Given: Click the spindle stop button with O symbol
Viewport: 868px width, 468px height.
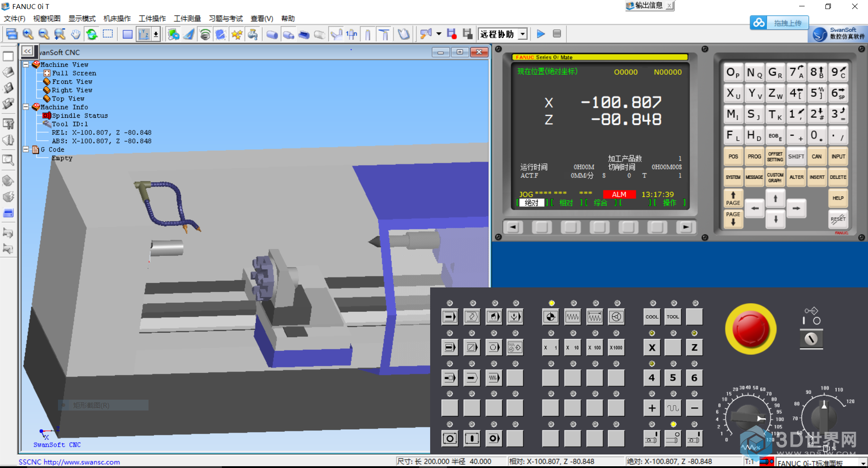Looking at the screenshot, I should (x=673, y=438).
